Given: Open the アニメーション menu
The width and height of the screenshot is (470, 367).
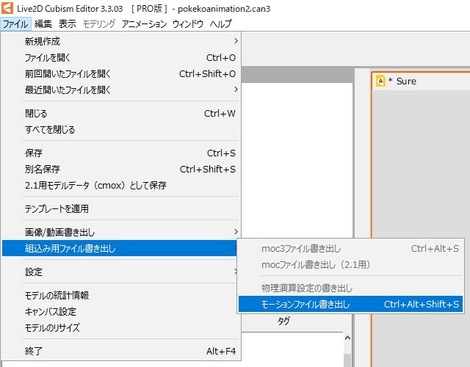Looking at the screenshot, I should click(144, 24).
